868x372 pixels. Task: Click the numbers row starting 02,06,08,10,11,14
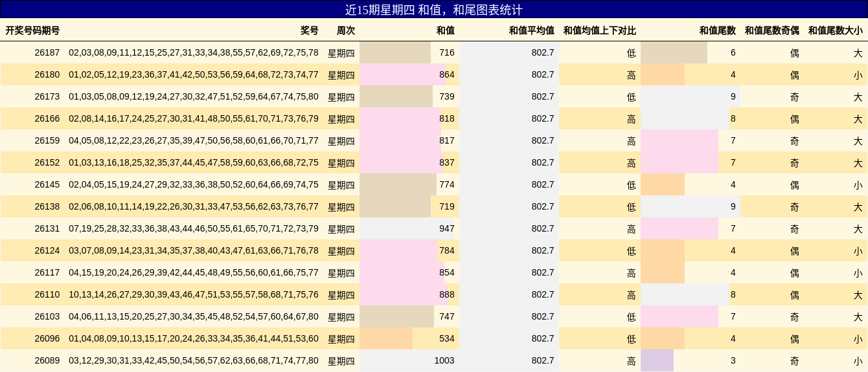tap(194, 206)
